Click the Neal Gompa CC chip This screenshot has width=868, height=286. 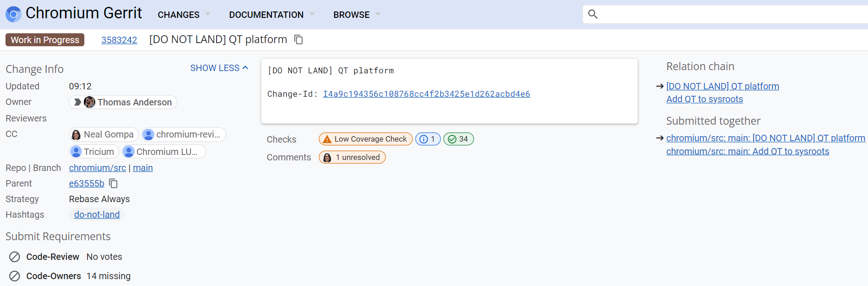pyautogui.click(x=103, y=134)
